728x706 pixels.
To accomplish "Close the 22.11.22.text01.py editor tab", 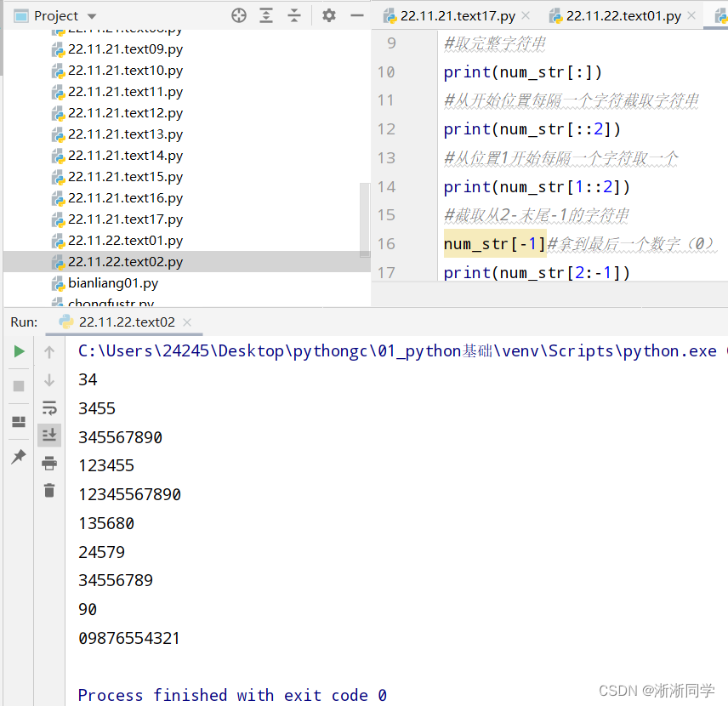I will [x=691, y=16].
